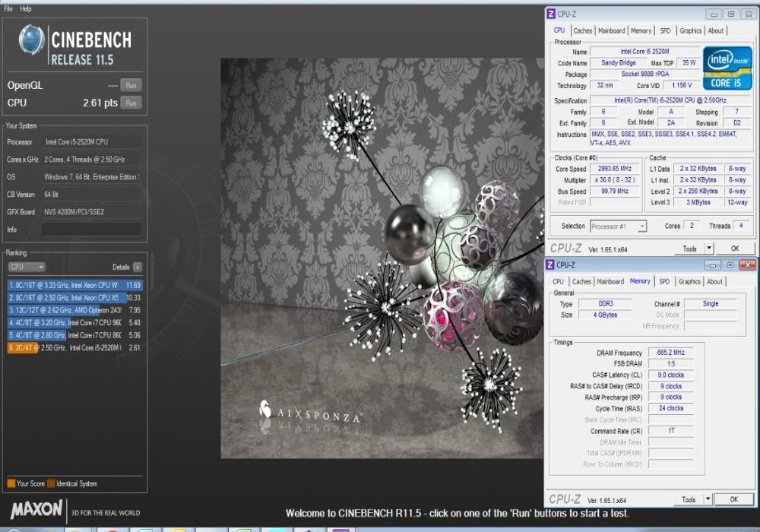Image resolution: width=760 pixels, height=532 pixels.
Task: Click the rendered scene image
Action: click(x=382, y=258)
